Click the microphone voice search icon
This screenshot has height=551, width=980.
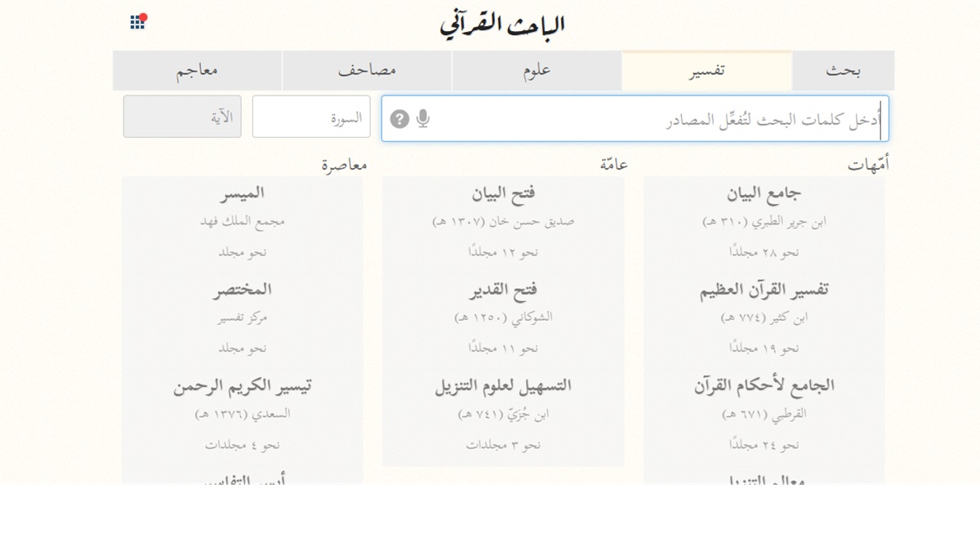(422, 119)
